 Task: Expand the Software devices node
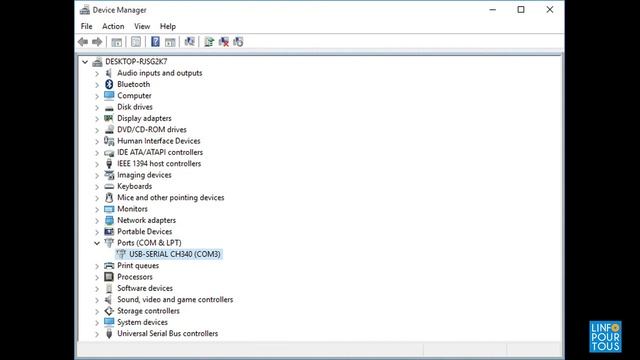97,289
